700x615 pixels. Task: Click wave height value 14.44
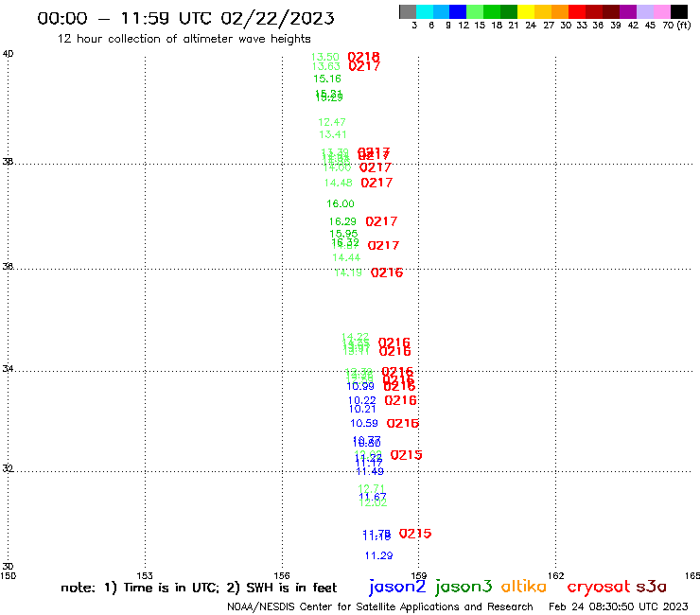tap(346, 257)
